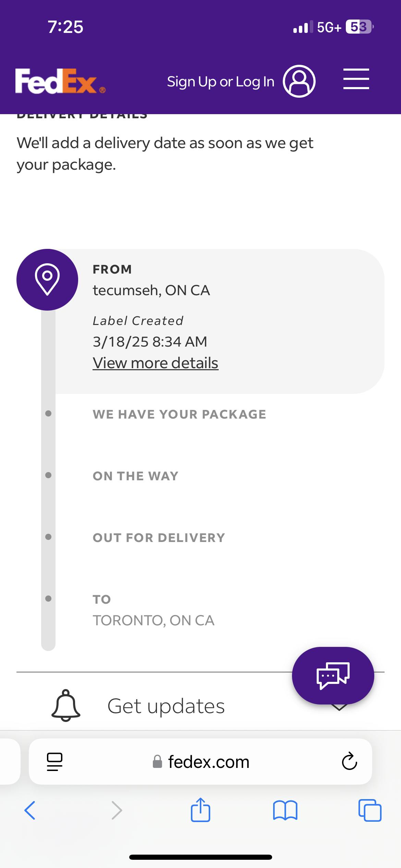Expand the Get updates section
This screenshot has width=401, height=868.
pyautogui.click(x=339, y=707)
